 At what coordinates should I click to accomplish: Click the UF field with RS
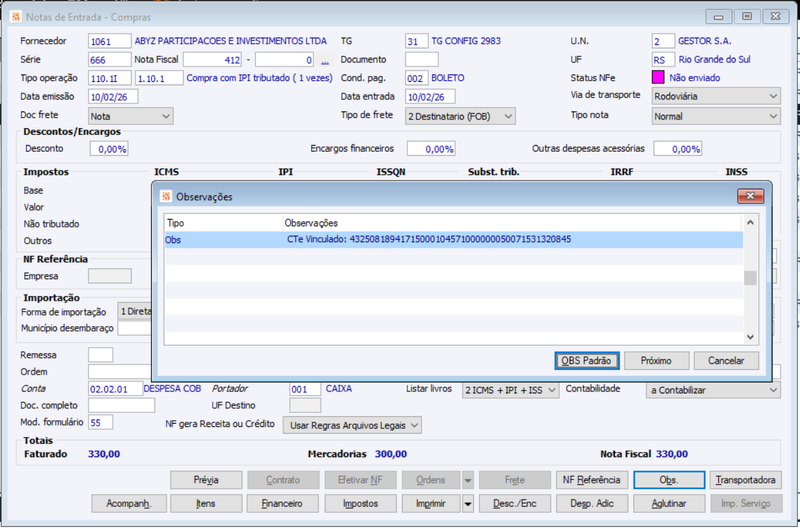[663, 60]
